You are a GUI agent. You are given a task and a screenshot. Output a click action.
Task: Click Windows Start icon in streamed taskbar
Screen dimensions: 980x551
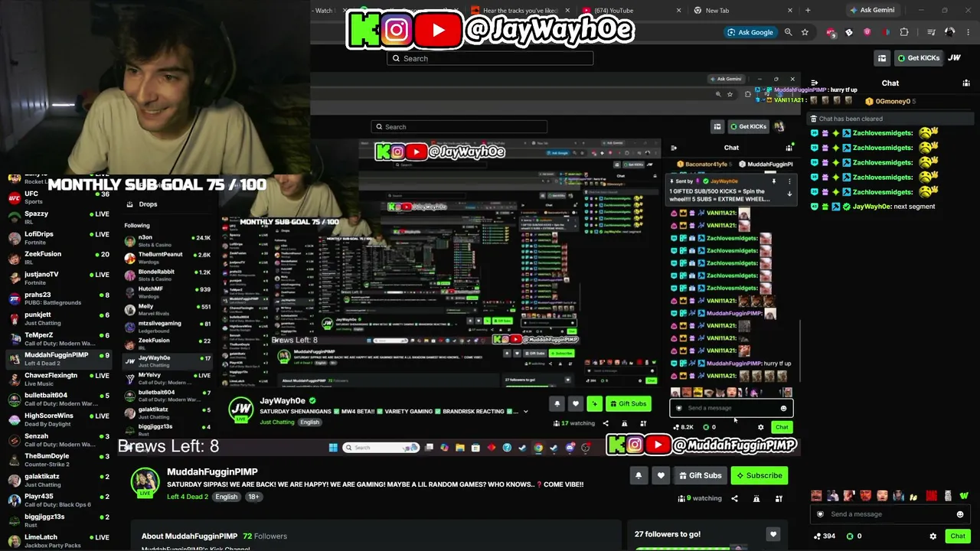pos(333,448)
